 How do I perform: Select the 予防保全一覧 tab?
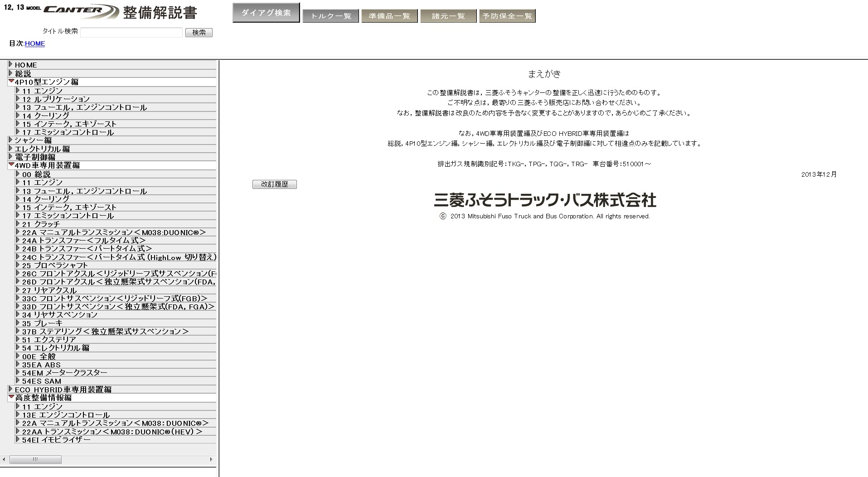507,16
